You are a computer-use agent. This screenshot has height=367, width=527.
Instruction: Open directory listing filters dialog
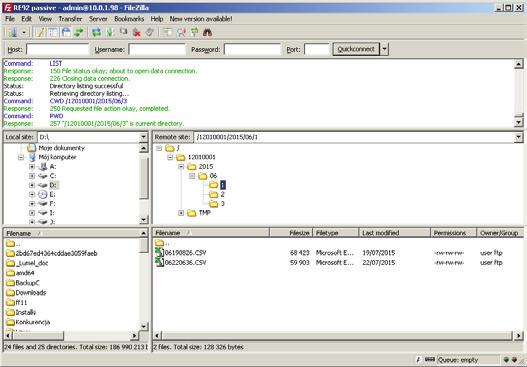167,32
